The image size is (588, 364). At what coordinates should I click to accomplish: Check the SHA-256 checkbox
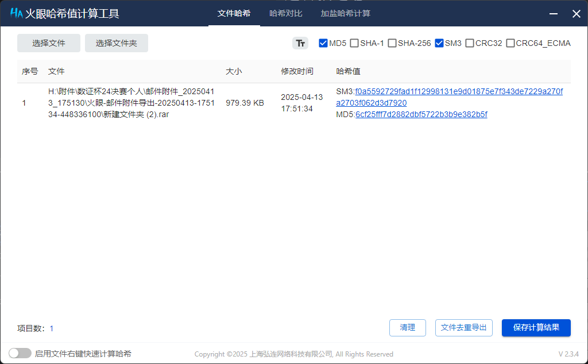click(x=393, y=42)
